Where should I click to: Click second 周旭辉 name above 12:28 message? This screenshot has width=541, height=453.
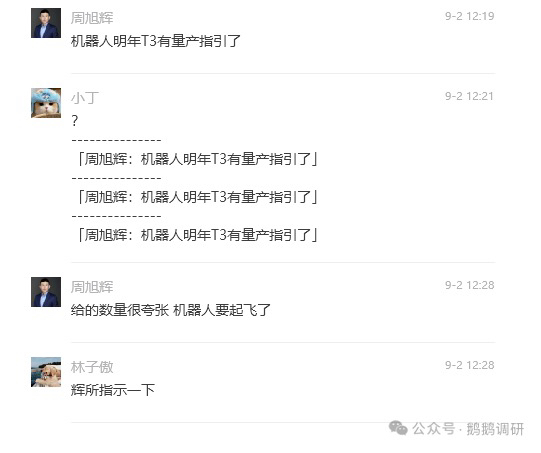(92, 287)
